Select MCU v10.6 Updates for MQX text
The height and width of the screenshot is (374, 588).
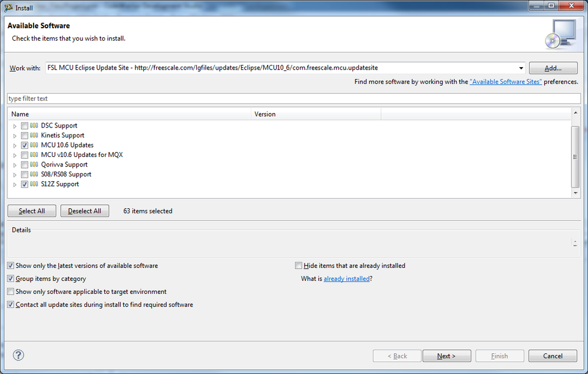coord(82,155)
